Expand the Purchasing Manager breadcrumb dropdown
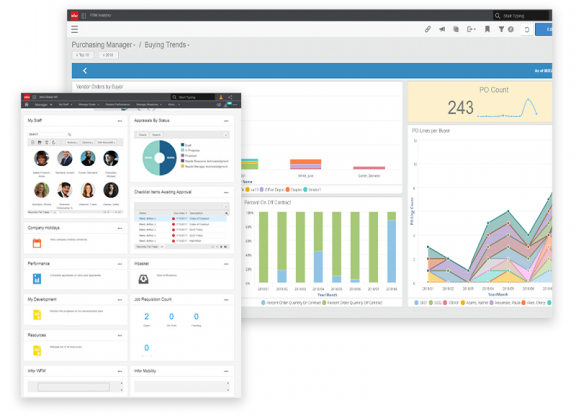This screenshot has height=415, width=576. [104, 45]
